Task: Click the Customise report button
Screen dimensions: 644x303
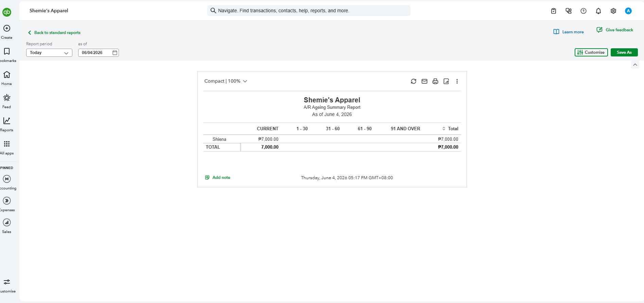Action: 591,52
